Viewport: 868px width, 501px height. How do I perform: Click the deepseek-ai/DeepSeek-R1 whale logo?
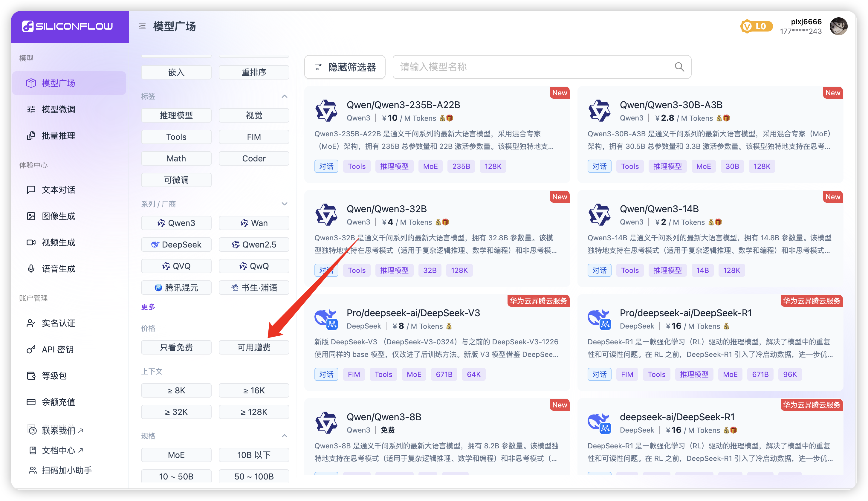(599, 423)
